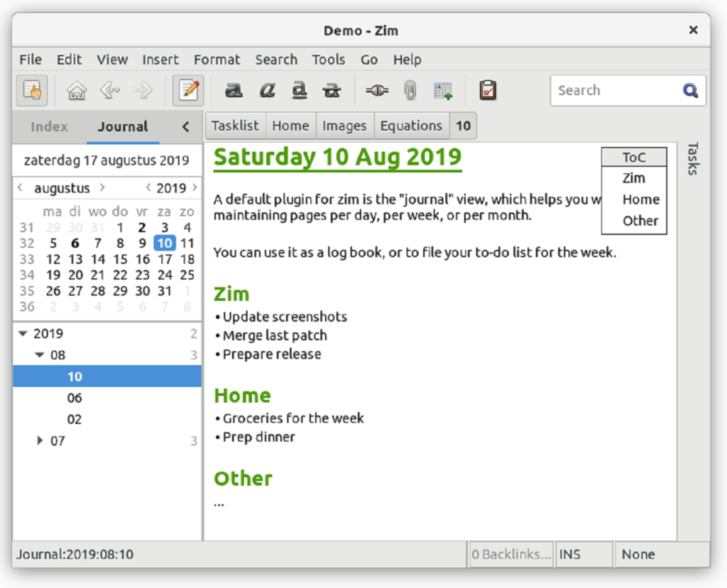Screen dimensions: 727x588
Task: Expand the 07 journal branch
Action: [x=40, y=441]
